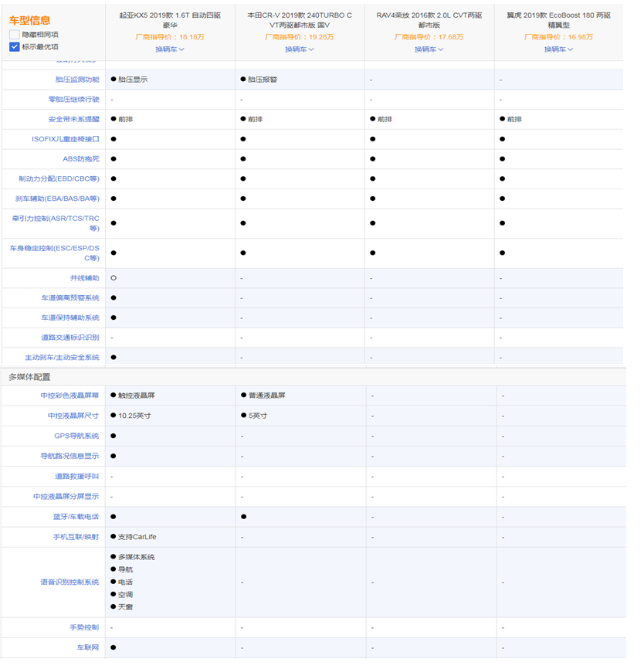Click the 车联网 row label
This screenshot has height=669, width=644.
click(88, 648)
